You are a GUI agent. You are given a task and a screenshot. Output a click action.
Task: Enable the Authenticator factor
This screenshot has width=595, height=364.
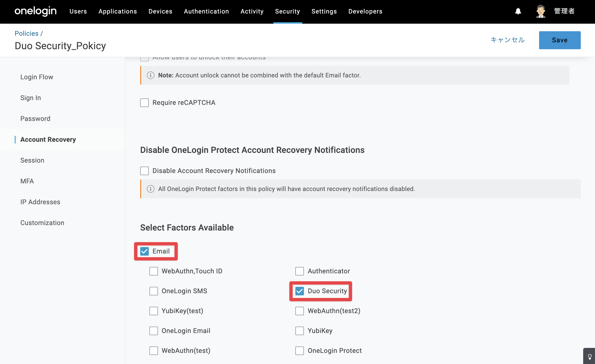[x=299, y=271]
